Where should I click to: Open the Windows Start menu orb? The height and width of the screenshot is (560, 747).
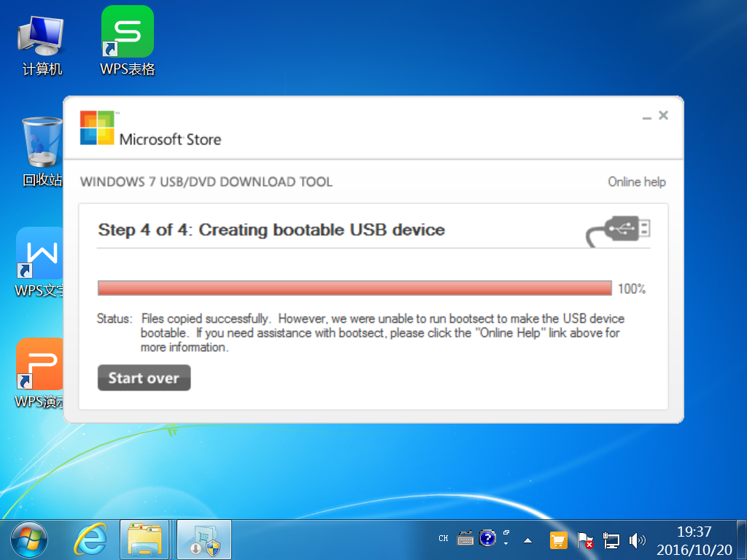pos(29,540)
